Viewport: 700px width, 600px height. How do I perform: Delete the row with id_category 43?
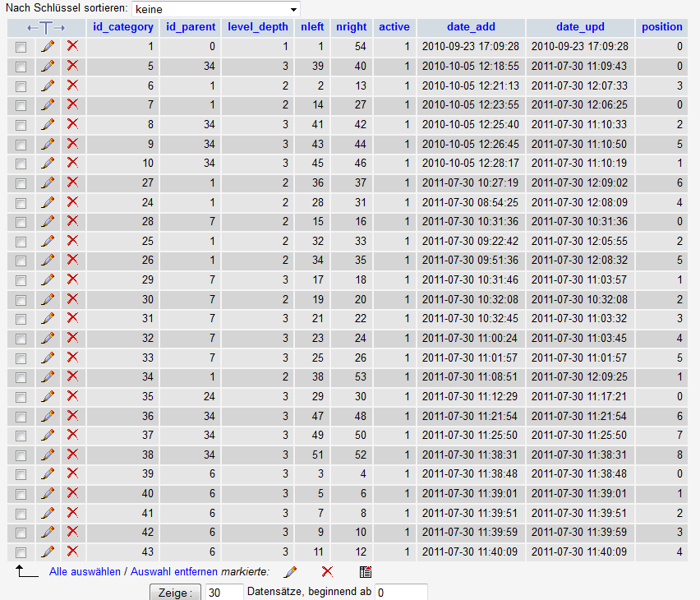pyautogui.click(x=72, y=552)
